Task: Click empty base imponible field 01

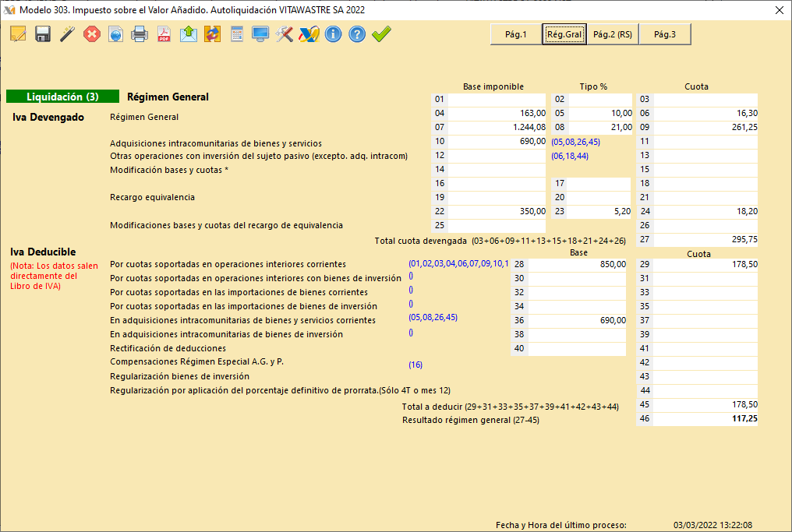Action: (x=497, y=100)
